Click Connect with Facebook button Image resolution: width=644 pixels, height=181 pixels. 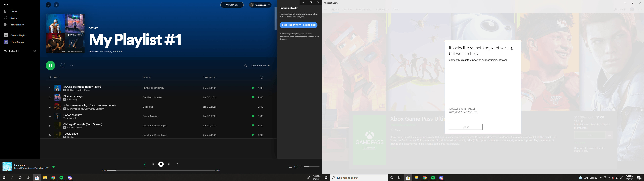click(x=299, y=25)
